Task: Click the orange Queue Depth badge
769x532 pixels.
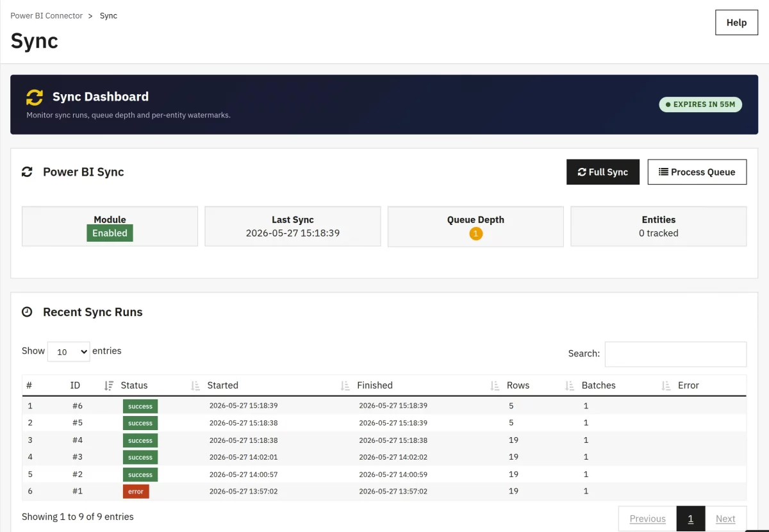Action: click(x=475, y=234)
